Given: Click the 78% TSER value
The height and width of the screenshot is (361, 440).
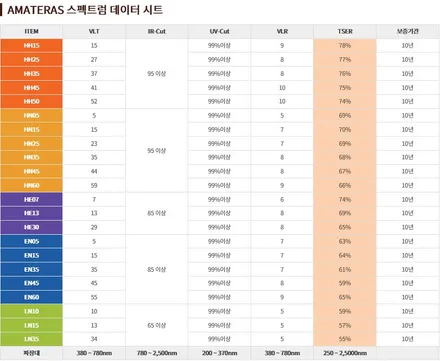Looking at the screenshot, I should pyautogui.click(x=345, y=46).
